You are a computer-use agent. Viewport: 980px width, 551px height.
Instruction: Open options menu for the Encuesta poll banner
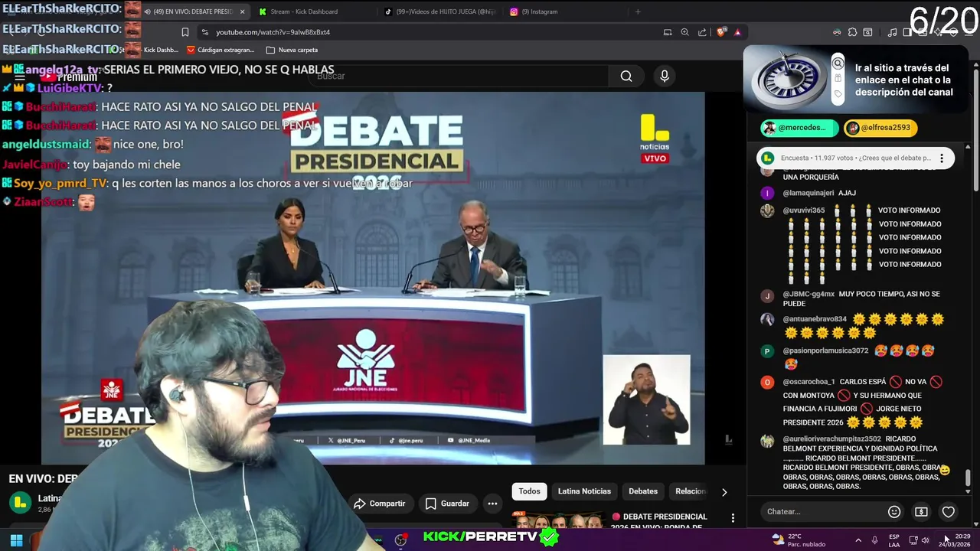[942, 158]
